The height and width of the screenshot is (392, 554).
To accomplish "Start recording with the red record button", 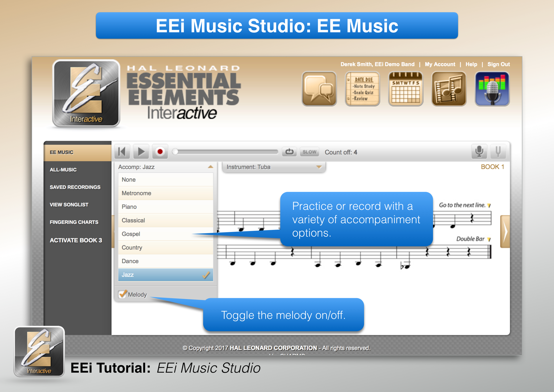I will pyautogui.click(x=160, y=151).
